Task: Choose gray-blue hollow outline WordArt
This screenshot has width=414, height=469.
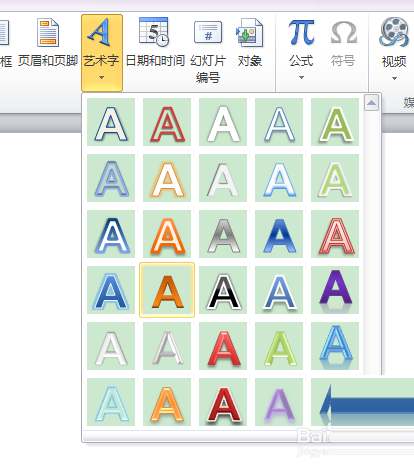Action: (x=111, y=178)
